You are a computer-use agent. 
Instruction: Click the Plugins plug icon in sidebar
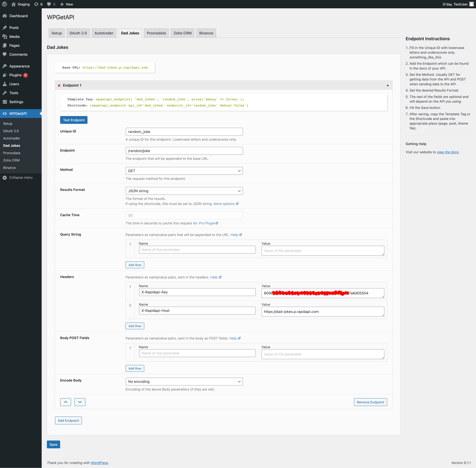[x=5, y=75]
